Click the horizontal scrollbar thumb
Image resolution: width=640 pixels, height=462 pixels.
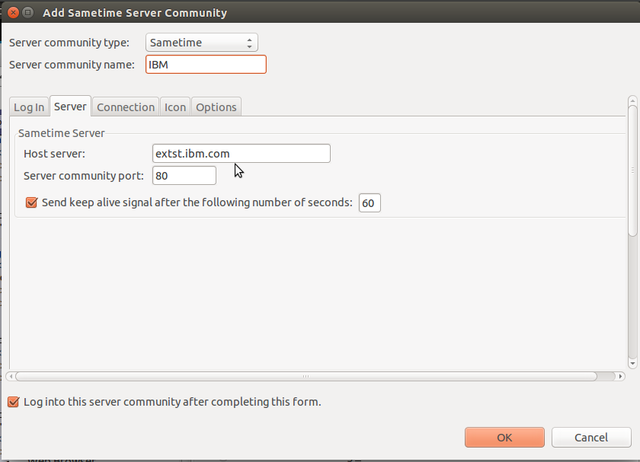pos(305,377)
